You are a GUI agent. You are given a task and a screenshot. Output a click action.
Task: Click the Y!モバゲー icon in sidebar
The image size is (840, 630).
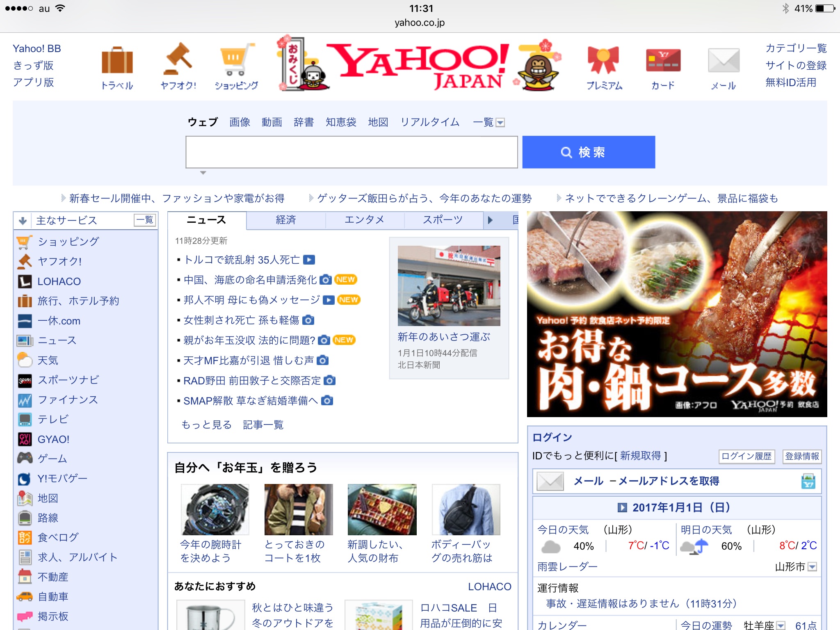(24, 478)
